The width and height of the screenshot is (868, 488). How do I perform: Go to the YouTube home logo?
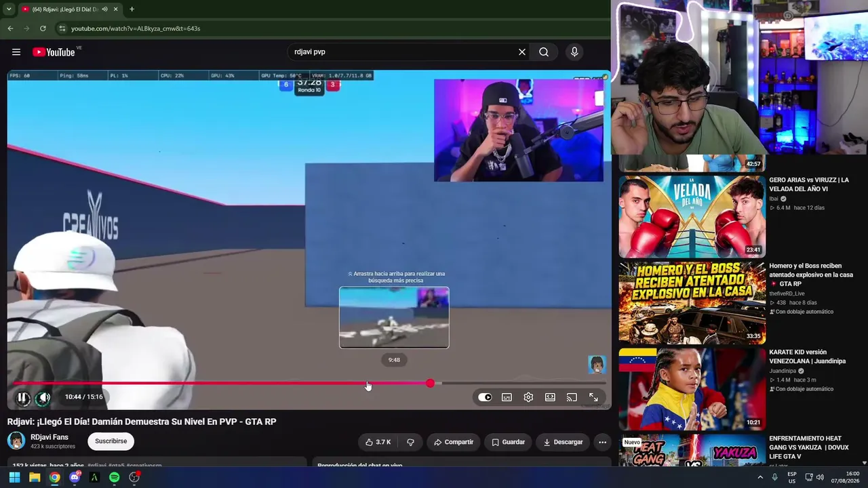click(54, 52)
